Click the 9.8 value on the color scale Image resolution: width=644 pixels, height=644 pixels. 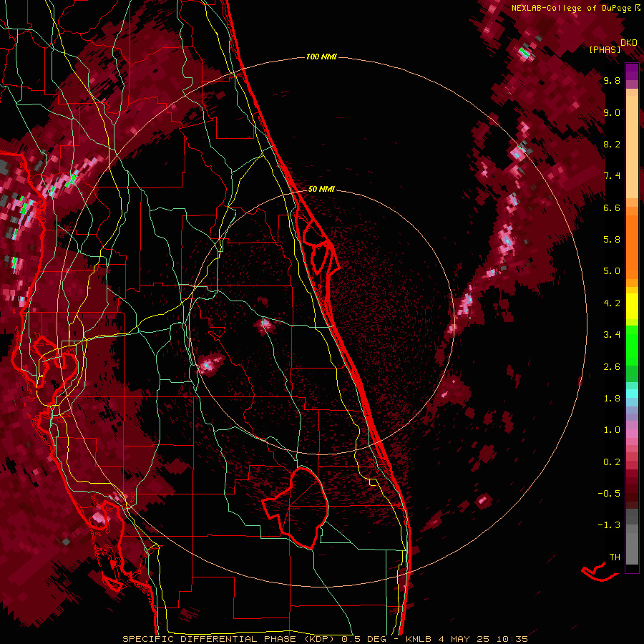point(612,81)
